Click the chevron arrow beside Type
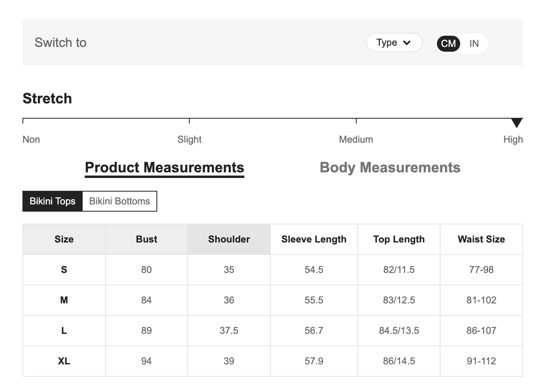The width and height of the screenshot is (536, 392). click(x=407, y=43)
